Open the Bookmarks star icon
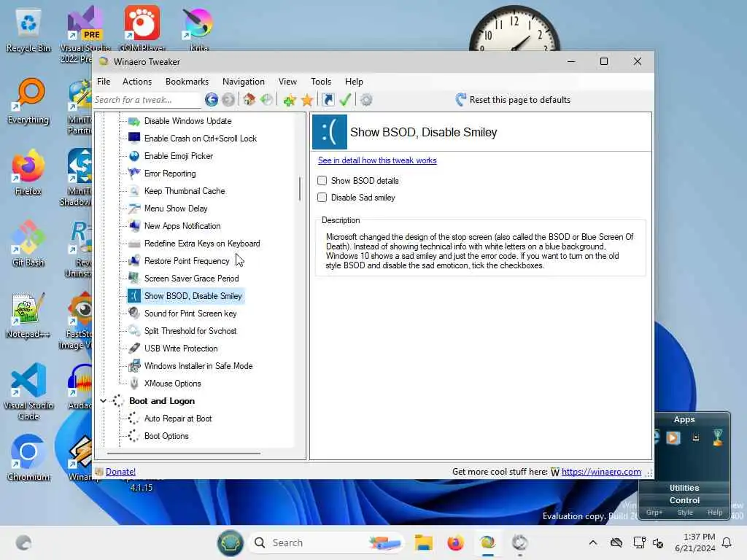 (x=307, y=99)
